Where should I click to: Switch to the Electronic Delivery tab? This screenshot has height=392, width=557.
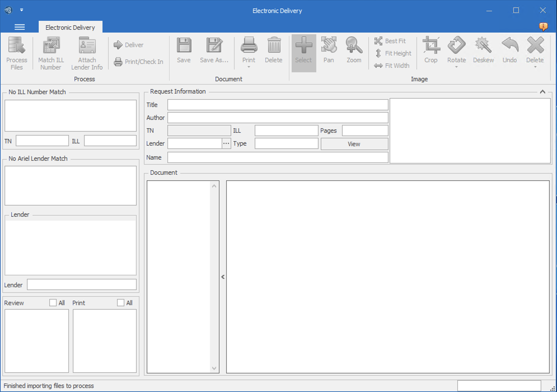coord(70,27)
